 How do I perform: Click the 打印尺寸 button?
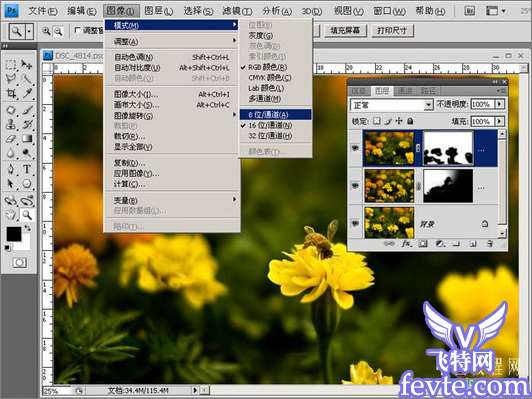[392, 31]
